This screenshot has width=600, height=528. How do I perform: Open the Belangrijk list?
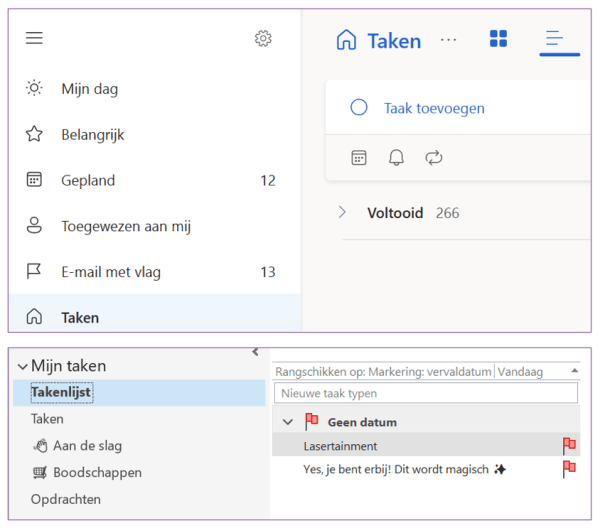click(155, 134)
